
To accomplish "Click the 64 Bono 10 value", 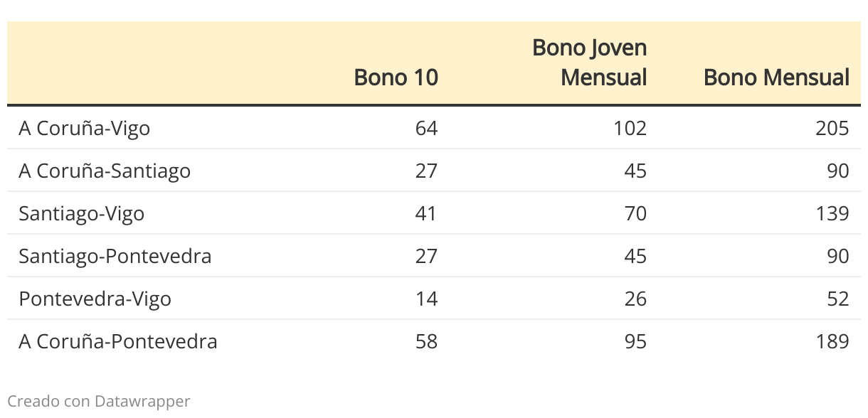I will 427,128.
